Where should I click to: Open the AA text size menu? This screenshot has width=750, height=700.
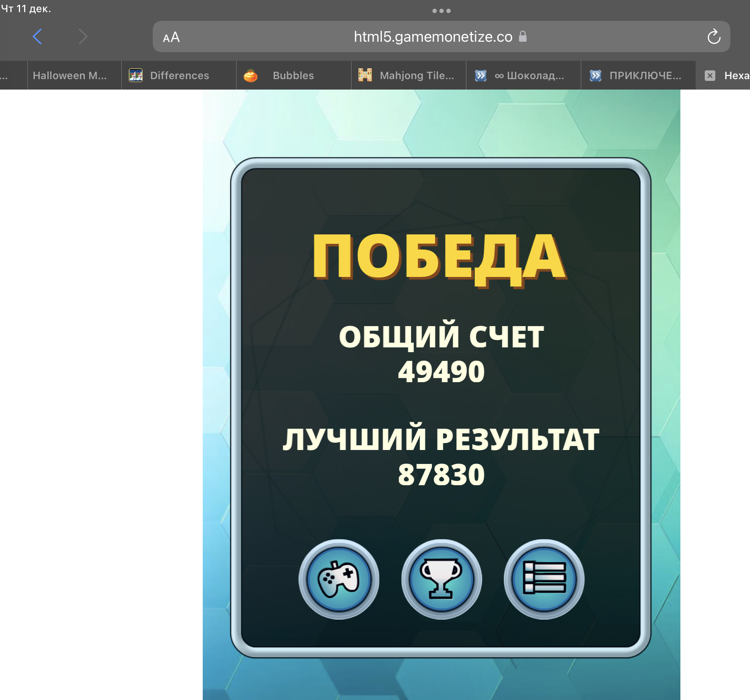coord(171,37)
